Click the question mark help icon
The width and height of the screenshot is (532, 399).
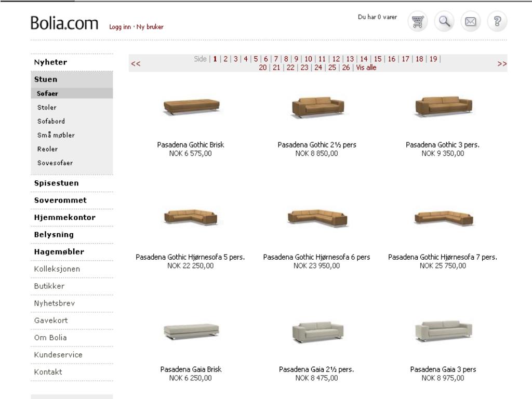pyautogui.click(x=497, y=21)
